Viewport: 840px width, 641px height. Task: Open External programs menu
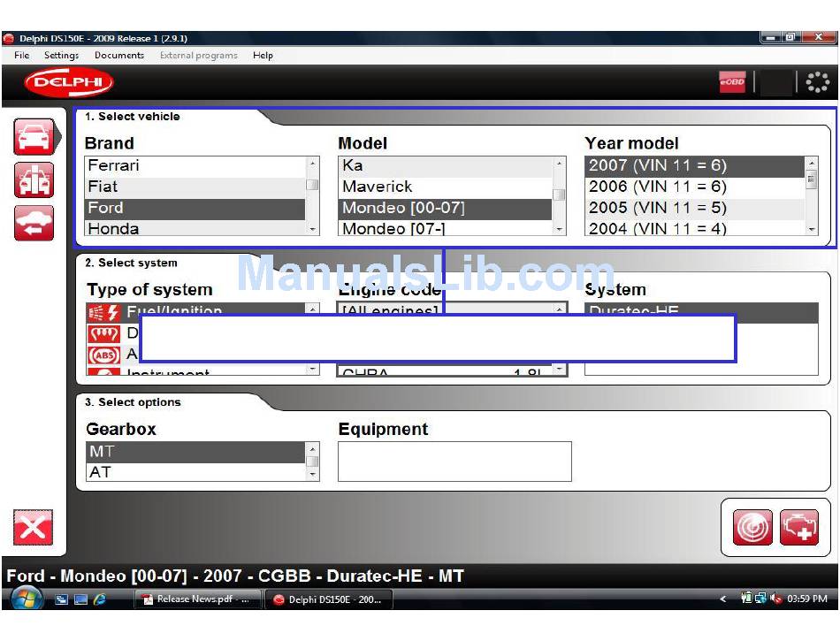(x=199, y=55)
